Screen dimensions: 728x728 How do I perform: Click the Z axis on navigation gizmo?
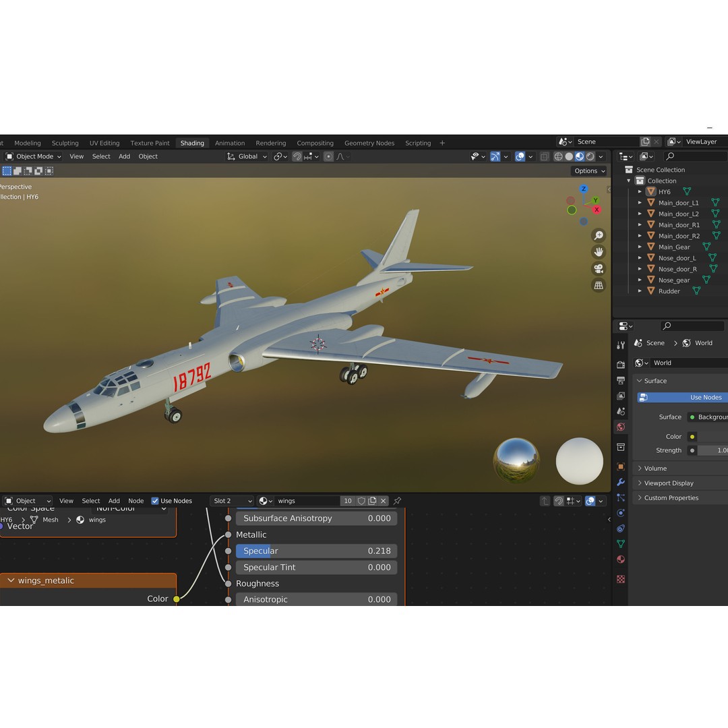click(584, 189)
